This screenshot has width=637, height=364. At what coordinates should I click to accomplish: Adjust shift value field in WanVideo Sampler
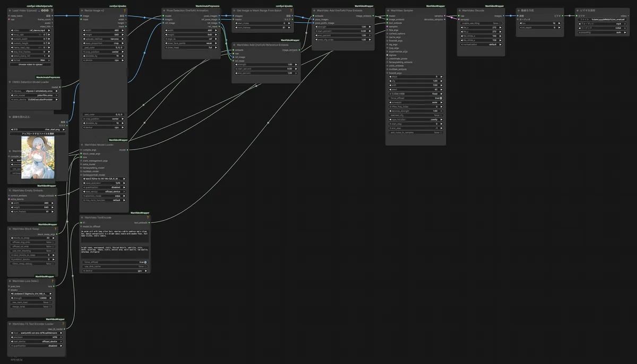416,85
